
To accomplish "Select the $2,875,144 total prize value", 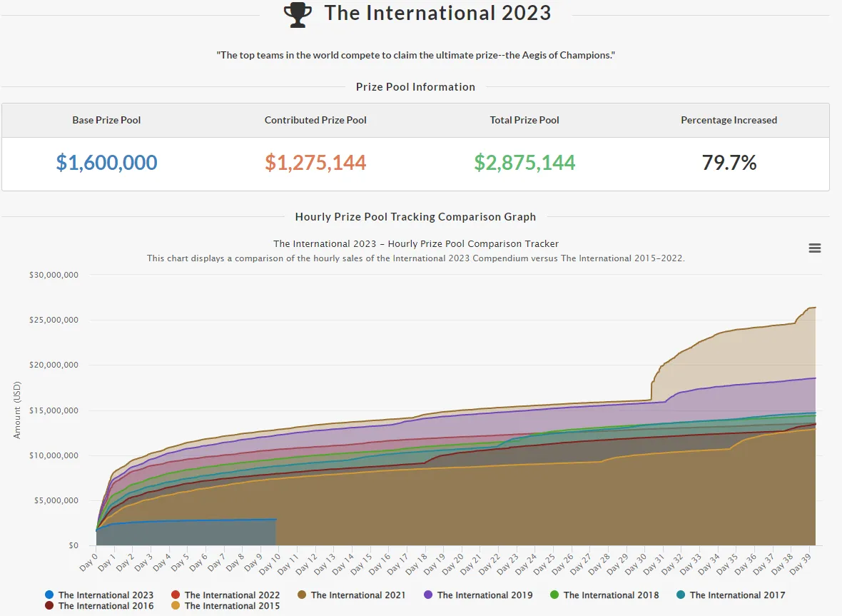I will 524,163.
